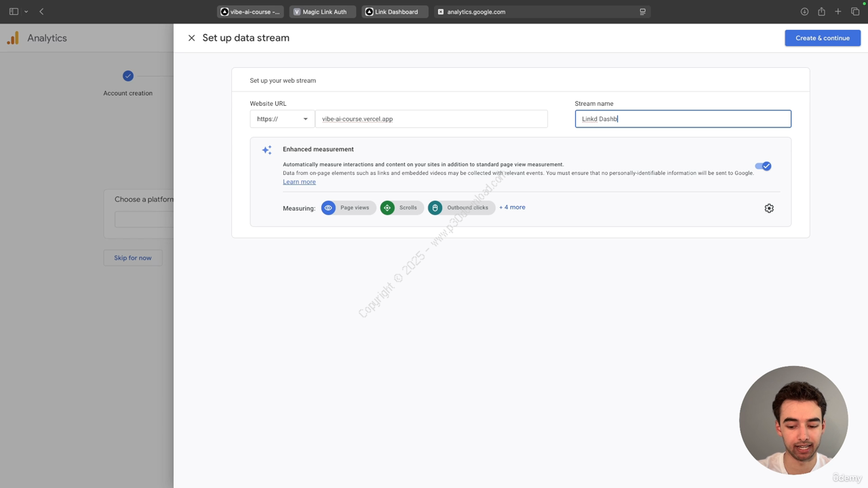This screenshot has width=868, height=488.
Task: Open enhanced measurement settings gear
Action: [769, 208]
